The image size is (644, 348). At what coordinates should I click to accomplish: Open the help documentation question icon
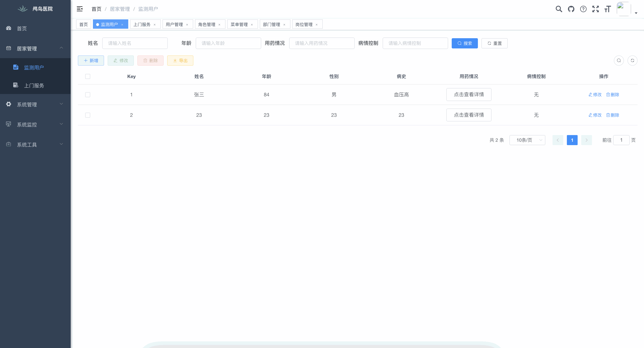click(583, 9)
